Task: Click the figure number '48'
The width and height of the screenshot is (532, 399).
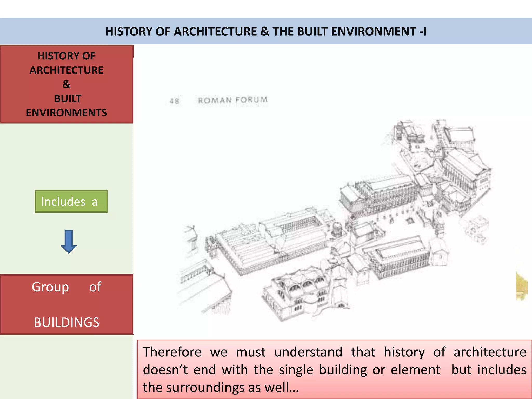Action: tap(174, 101)
